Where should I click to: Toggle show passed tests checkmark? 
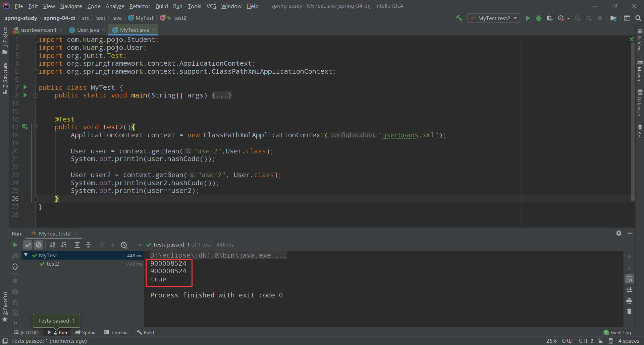click(28, 245)
